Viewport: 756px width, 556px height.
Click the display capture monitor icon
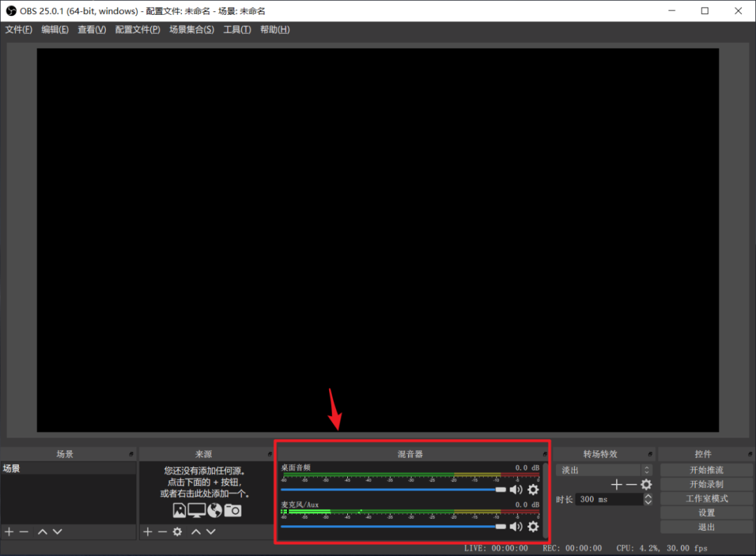coord(197,510)
